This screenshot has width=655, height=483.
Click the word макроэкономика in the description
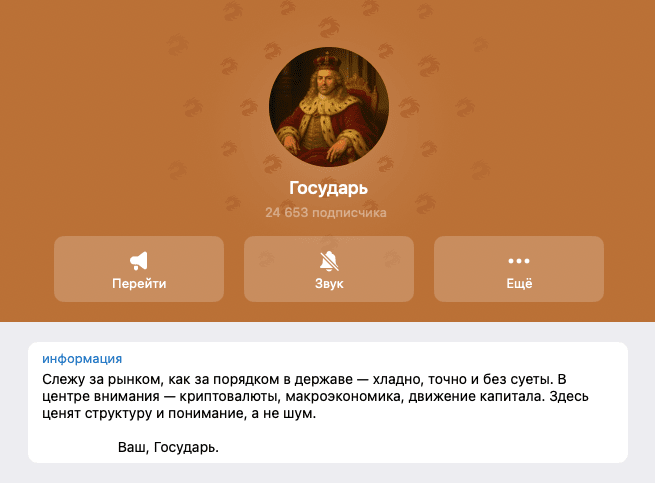[345, 397]
